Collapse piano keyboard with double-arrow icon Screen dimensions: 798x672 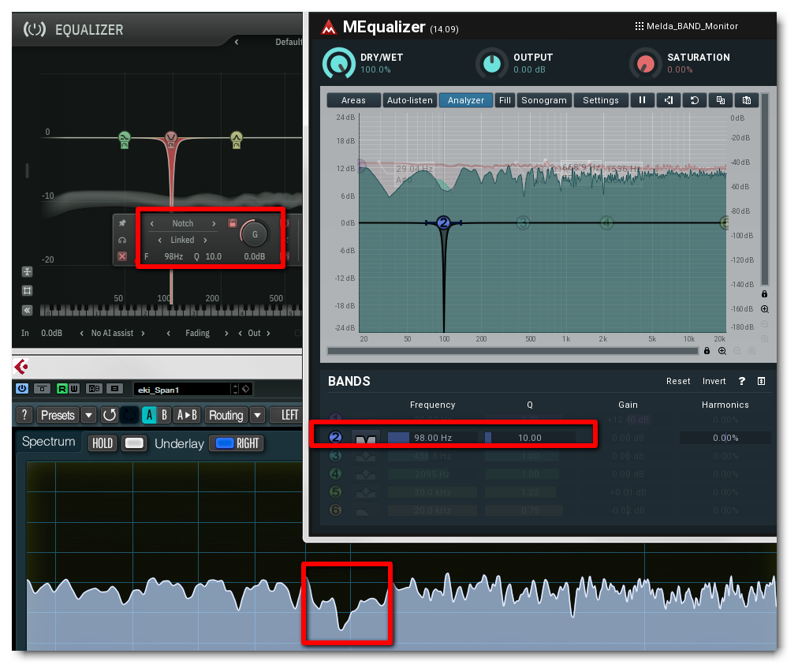(27, 310)
